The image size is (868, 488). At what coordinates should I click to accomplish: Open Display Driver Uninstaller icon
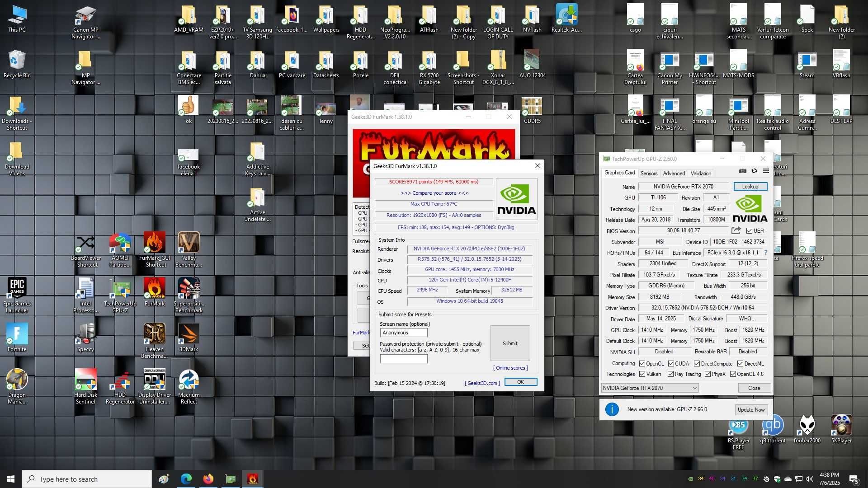click(154, 386)
